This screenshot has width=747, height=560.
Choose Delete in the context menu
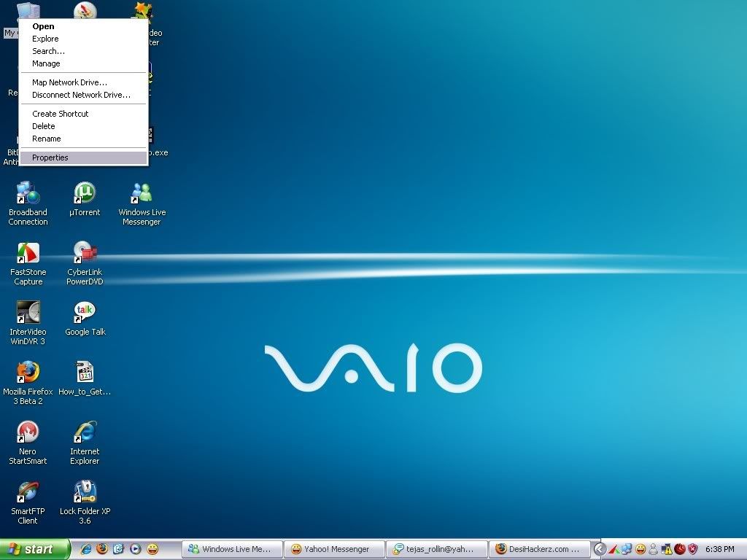[83, 126]
